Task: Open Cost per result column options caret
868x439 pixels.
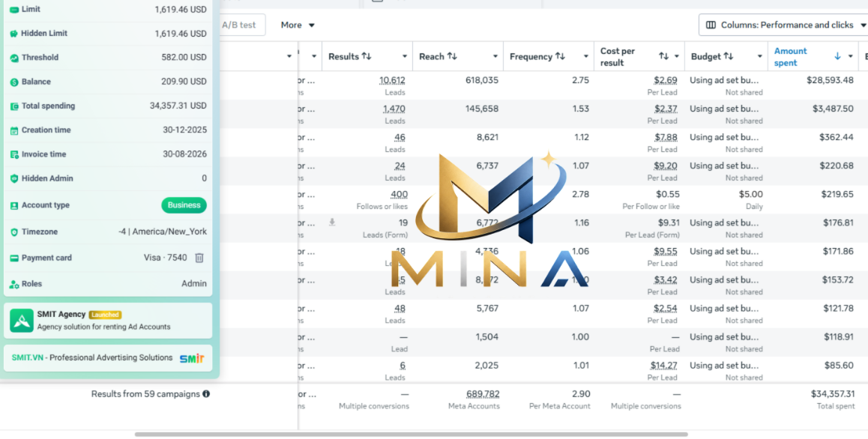Action: 676,56
